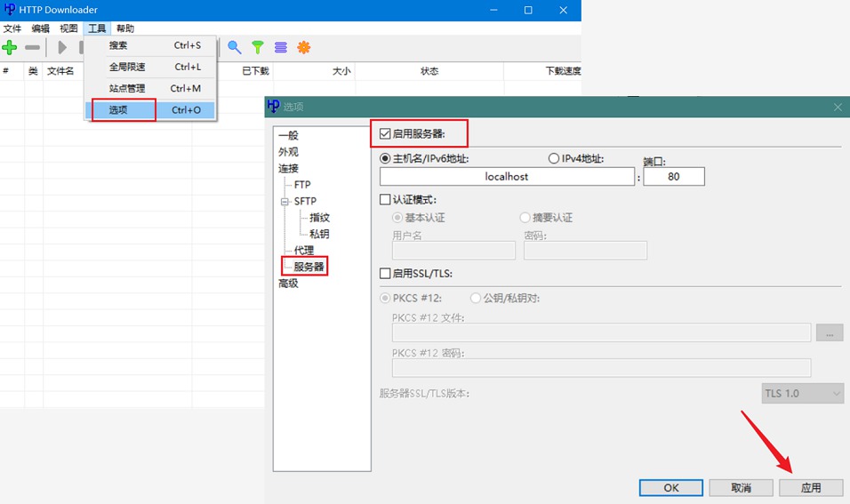
Task: Click the green filter funnel icon
Action: tap(258, 48)
